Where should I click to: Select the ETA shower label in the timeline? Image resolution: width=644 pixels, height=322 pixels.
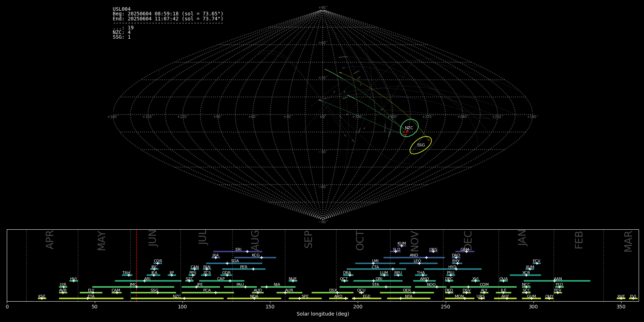coord(91,296)
